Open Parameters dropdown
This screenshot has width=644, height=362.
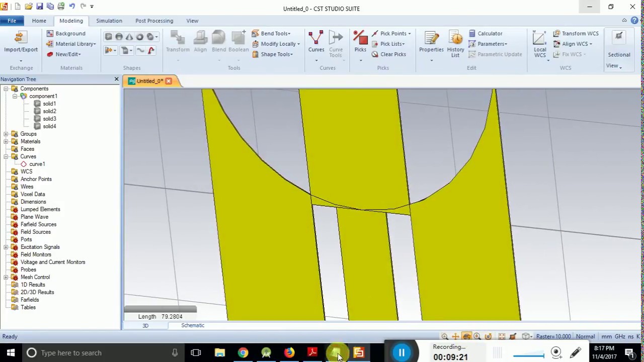pyautogui.click(x=488, y=44)
